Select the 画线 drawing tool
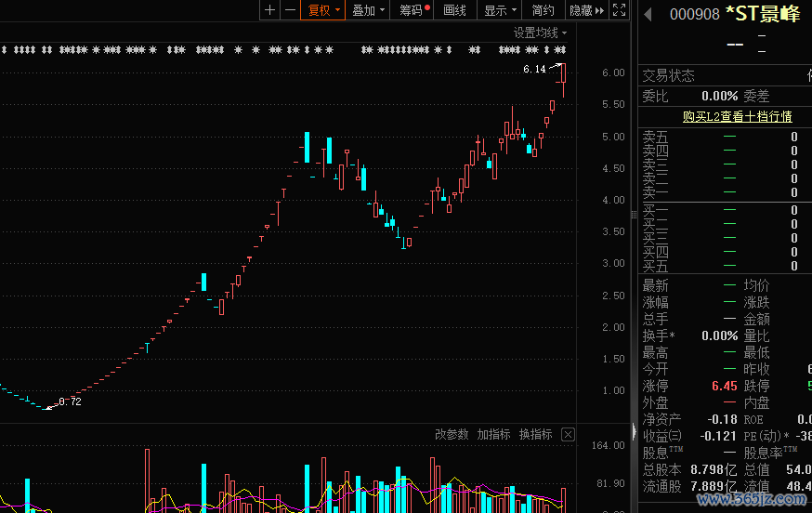Screen dimensions: 812x513 pyautogui.click(x=454, y=10)
